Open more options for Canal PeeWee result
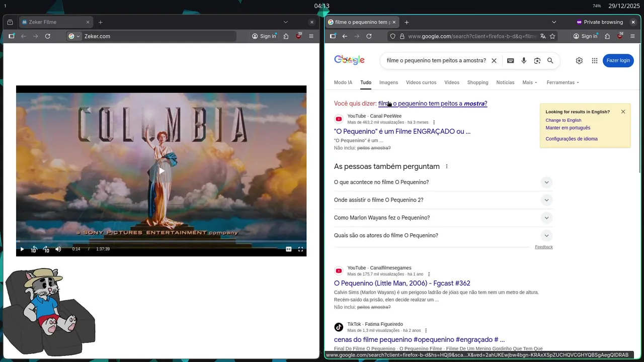This screenshot has height=362, width=644. pos(434,122)
